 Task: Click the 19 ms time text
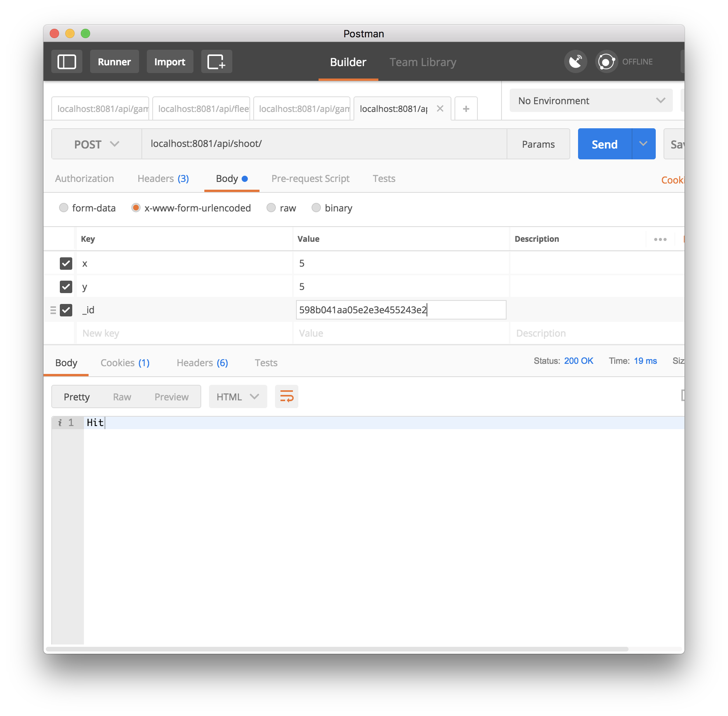tap(645, 361)
